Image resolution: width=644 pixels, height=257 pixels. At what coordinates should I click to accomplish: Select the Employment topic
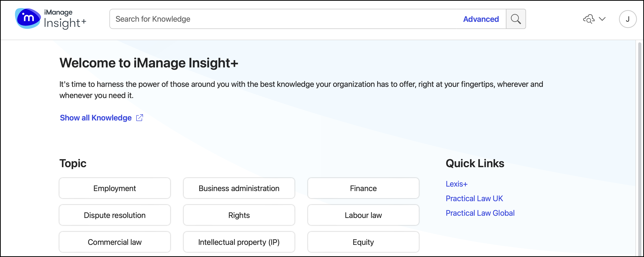[115, 188]
